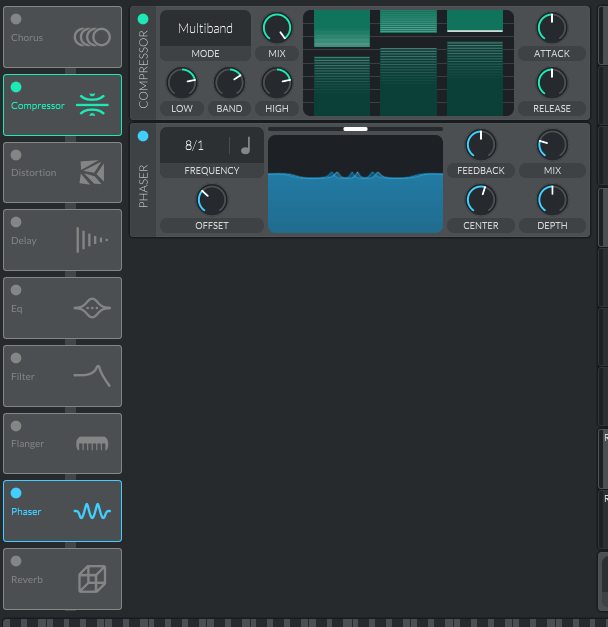Click the Reverb cube icon
This screenshot has height=627, width=608.
point(92,579)
